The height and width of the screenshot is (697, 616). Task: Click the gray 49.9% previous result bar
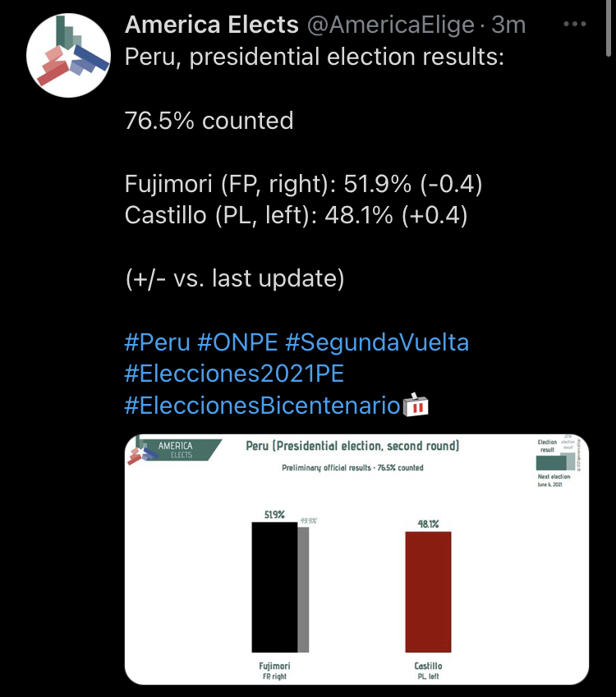coord(303,589)
